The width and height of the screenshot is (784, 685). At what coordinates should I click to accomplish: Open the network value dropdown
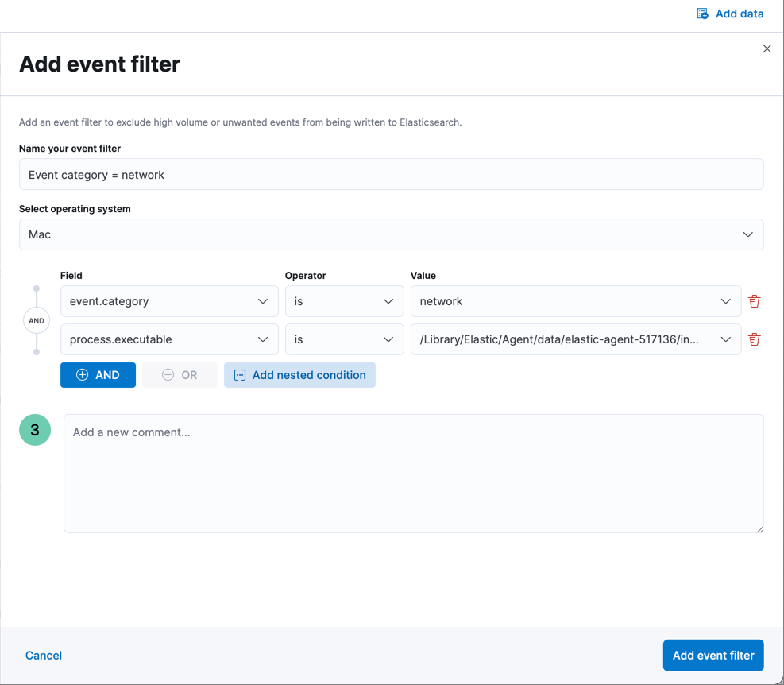coord(725,301)
